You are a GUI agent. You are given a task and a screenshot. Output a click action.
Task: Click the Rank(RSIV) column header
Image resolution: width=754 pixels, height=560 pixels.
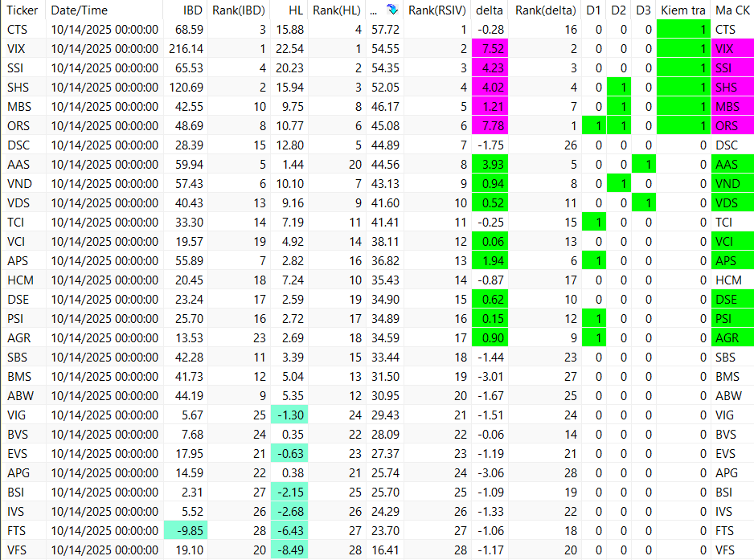(437, 10)
